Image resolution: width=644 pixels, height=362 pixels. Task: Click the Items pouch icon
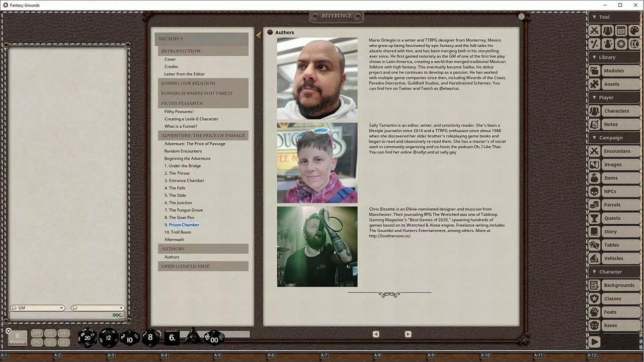[x=595, y=178]
